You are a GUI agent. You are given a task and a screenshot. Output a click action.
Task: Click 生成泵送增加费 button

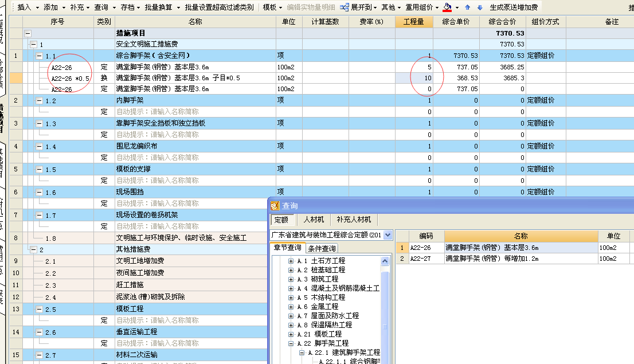coord(514,7)
